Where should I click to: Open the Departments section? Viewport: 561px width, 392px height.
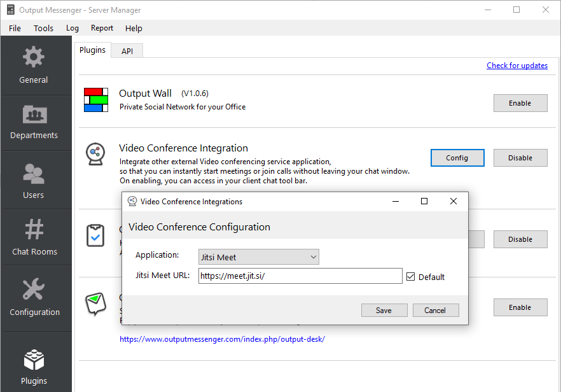point(36,123)
